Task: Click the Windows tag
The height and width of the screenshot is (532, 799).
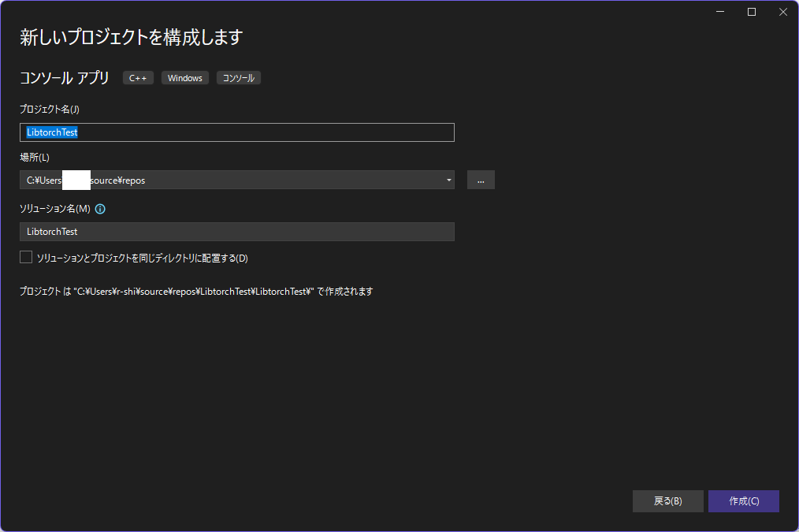Action: click(x=185, y=78)
